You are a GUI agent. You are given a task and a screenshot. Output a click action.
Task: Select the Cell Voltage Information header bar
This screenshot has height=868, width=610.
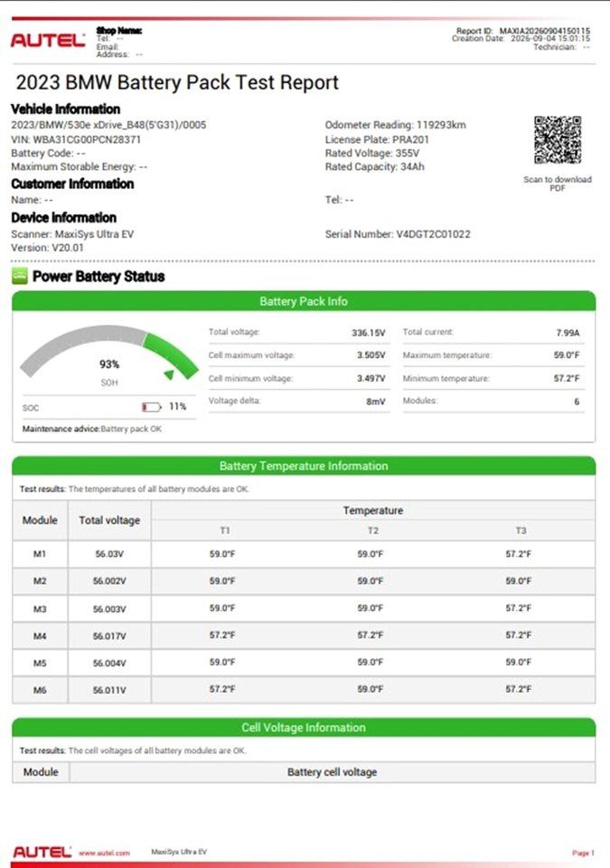click(304, 727)
